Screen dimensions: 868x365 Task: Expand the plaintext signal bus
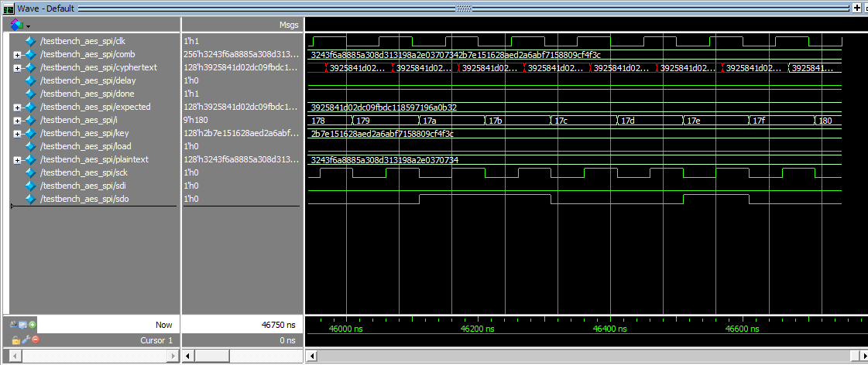pos(17,159)
